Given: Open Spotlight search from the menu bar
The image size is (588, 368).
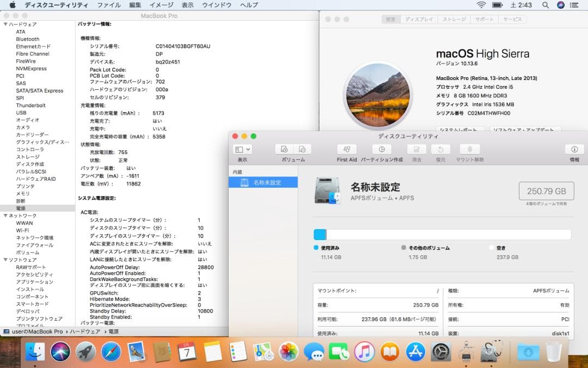Looking at the screenshot, I should [545, 5].
